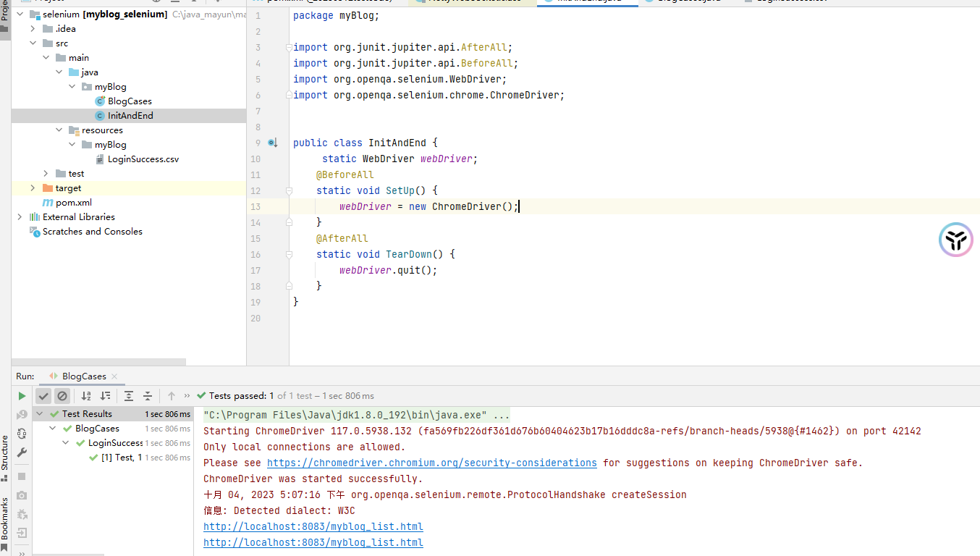This screenshot has width=980, height=556.
Task: Select BlogCases class in project tree
Action: 129,101
